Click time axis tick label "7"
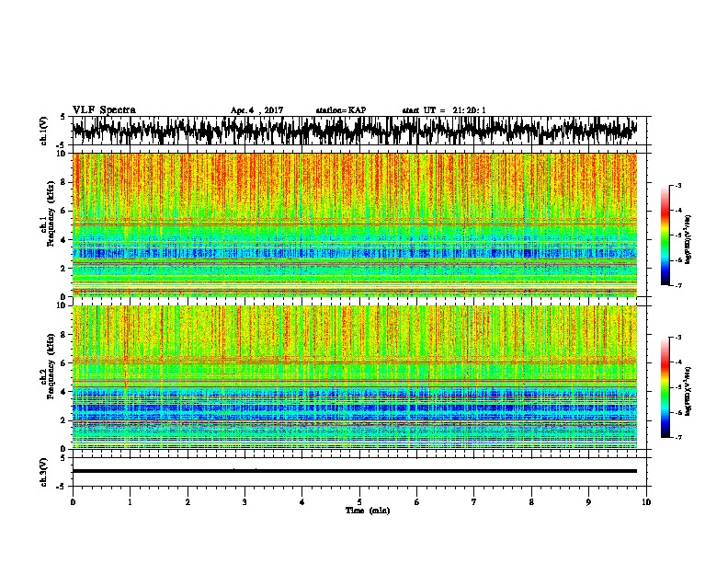 point(474,502)
